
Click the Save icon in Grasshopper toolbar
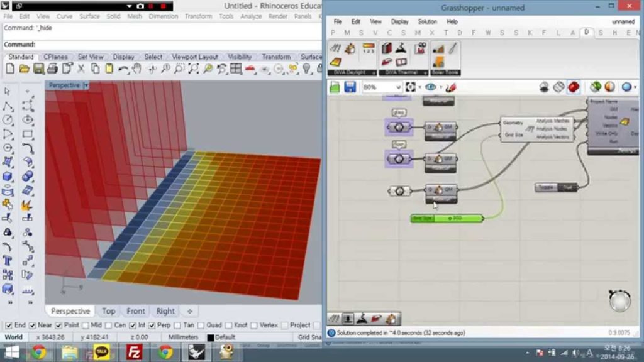pos(350,87)
